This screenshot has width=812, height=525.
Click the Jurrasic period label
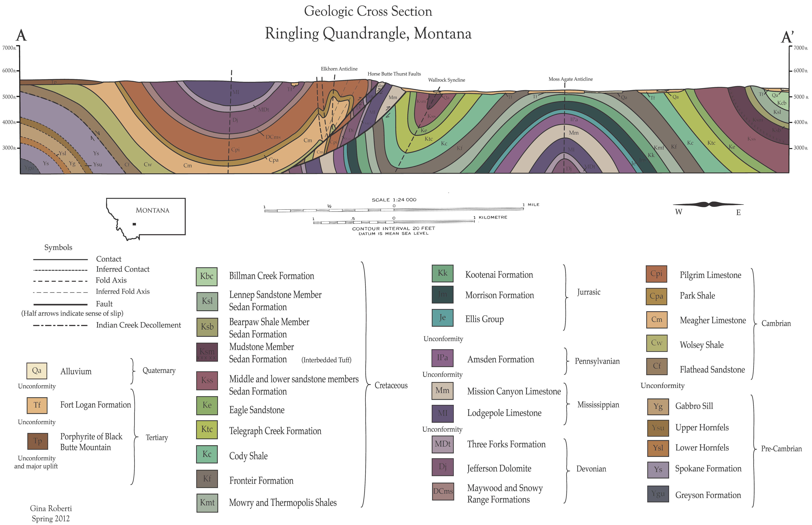[x=589, y=292]
